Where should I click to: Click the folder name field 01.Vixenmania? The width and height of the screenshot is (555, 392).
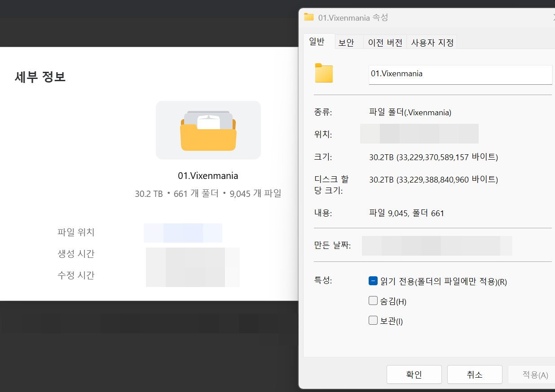click(460, 74)
